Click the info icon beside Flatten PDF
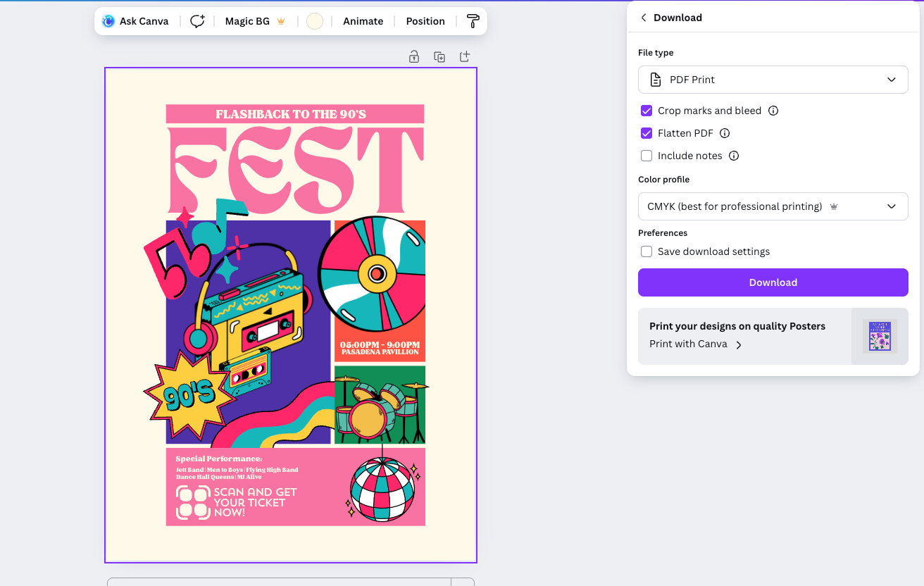 point(725,133)
